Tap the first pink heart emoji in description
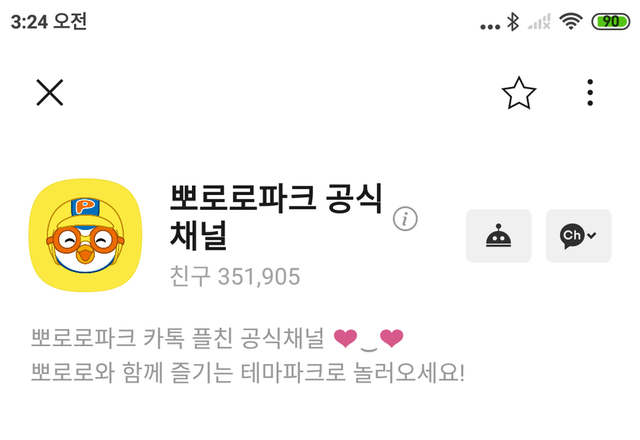The width and height of the screenshot is (640, 440). click(345, 338)
